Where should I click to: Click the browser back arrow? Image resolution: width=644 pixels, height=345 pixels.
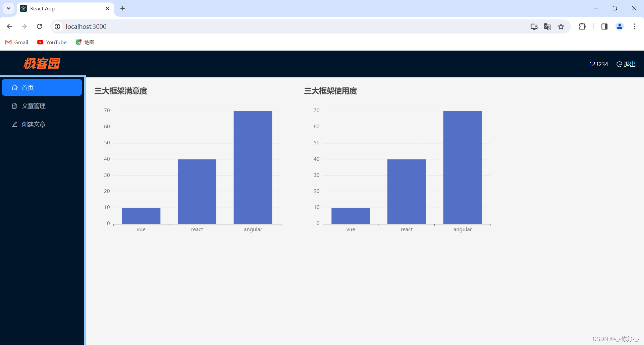coord(9,26)
